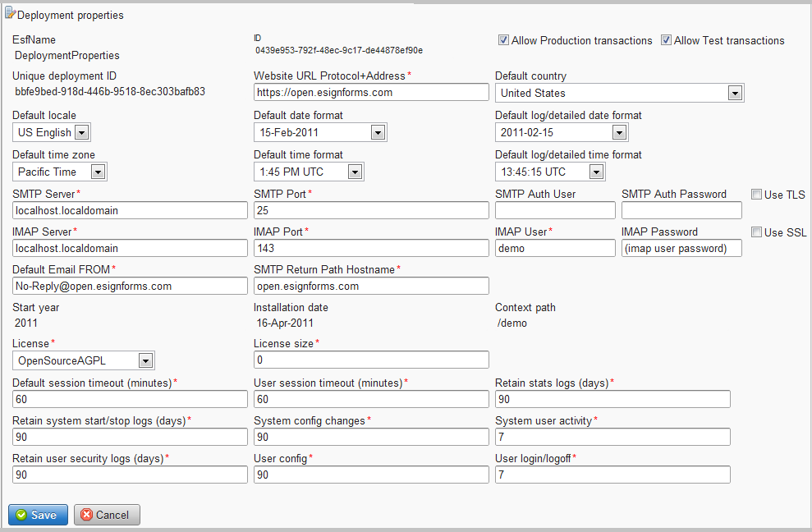Click the Context path value /demo
The width and height of the screenshot is (812, 532).
click(512, 323)
